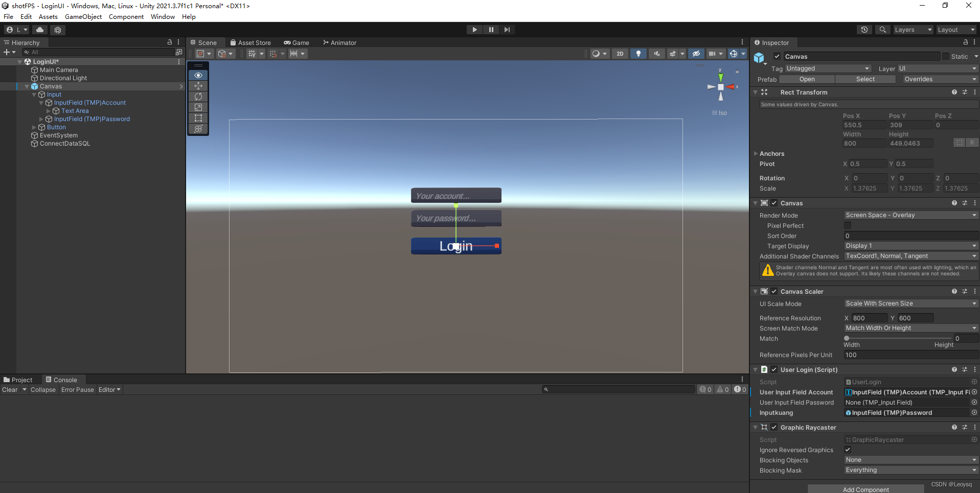Toggle Canvas component enabled checkbox
This screenshot has height=493, width=980.
774,203
